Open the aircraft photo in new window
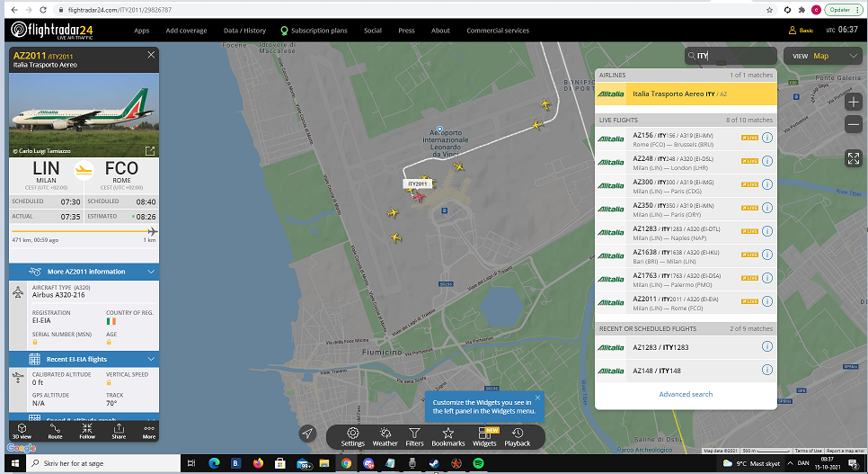This screenshot has width=868, height=474. [149, 151]
